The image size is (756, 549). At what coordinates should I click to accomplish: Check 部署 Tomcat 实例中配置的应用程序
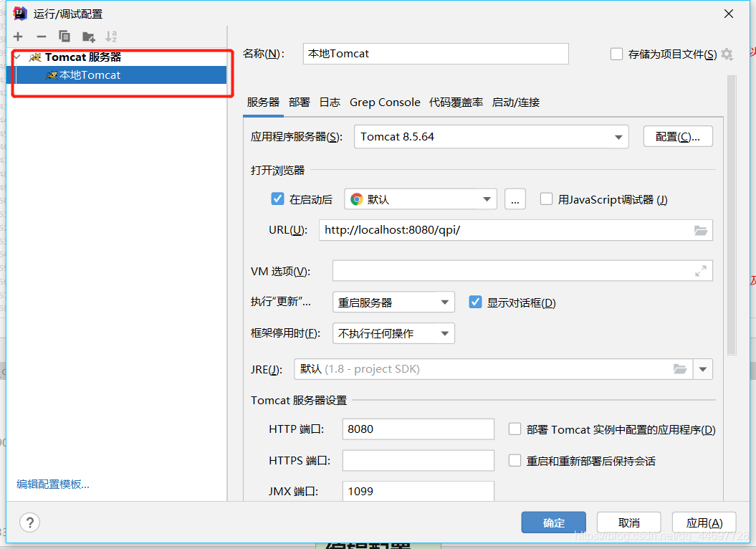click(x=515, y=429)
